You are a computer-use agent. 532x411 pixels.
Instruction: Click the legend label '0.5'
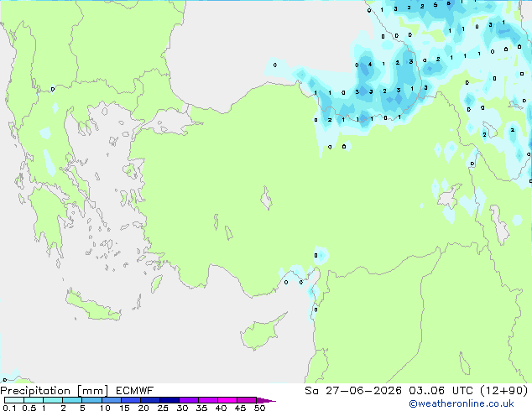[x=29, y=408]
